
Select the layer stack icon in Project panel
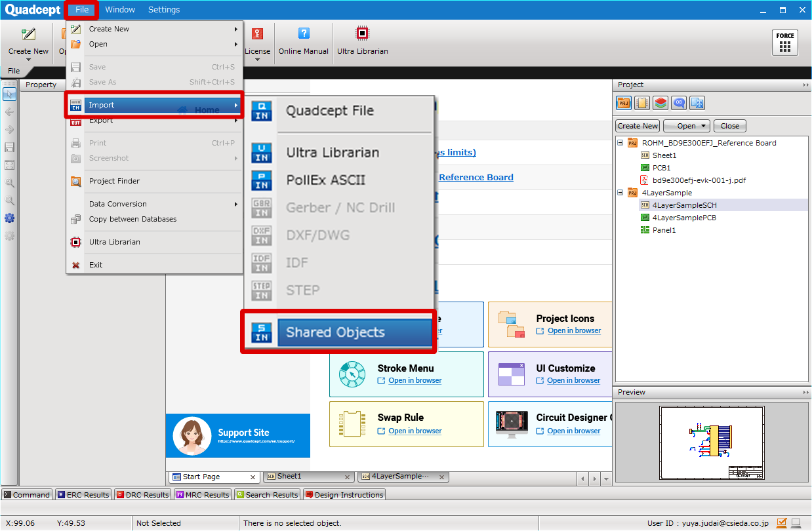(x=660, y=103)
